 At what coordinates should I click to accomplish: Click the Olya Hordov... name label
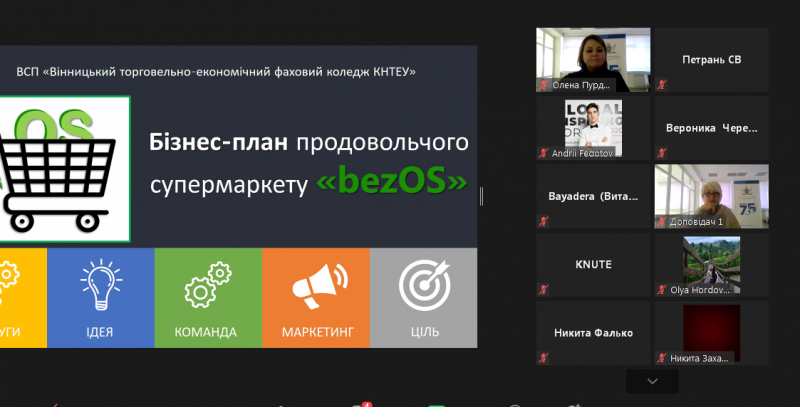tap(699, 290)
